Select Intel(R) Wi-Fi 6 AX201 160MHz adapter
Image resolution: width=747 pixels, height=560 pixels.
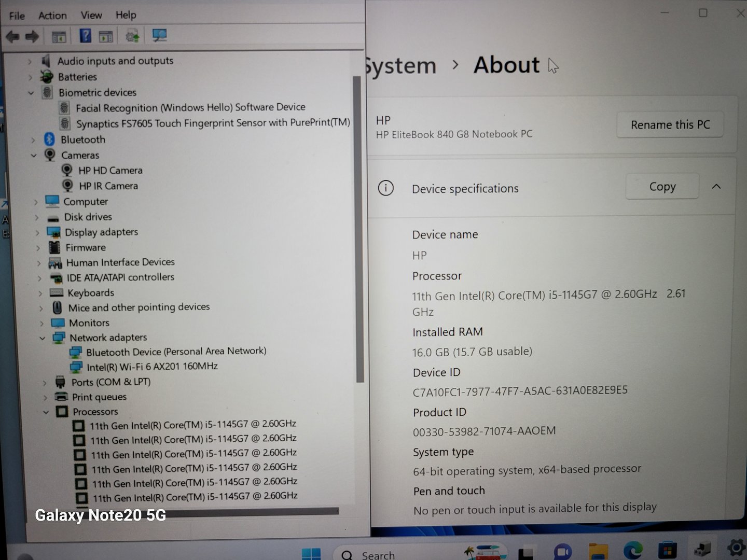pyautogui.click(x=151, y=367)
